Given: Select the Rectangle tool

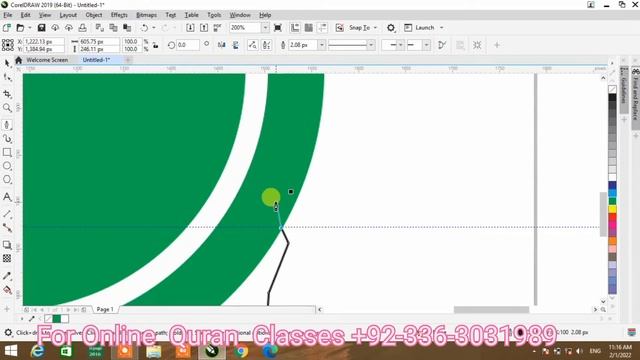Looking at the screenshot, I should [7, 152].
